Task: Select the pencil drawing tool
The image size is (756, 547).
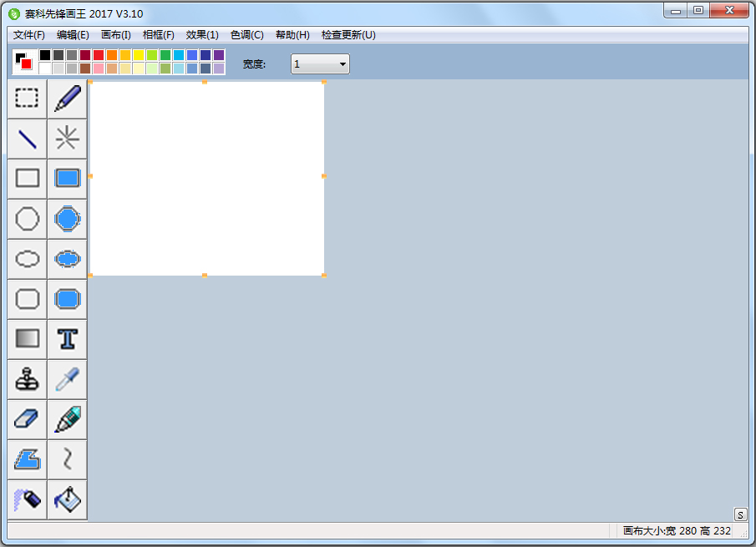Action: (67, 99)
